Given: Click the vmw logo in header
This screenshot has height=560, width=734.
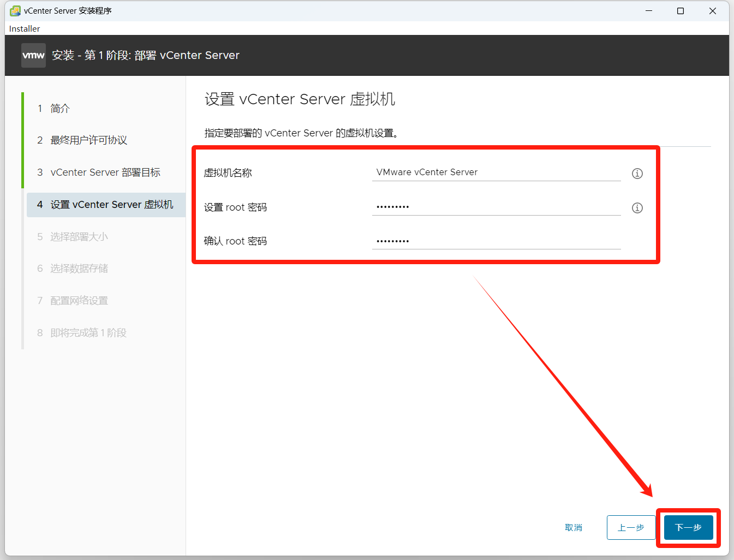Looking at the screenshot, I should (33, 55).
